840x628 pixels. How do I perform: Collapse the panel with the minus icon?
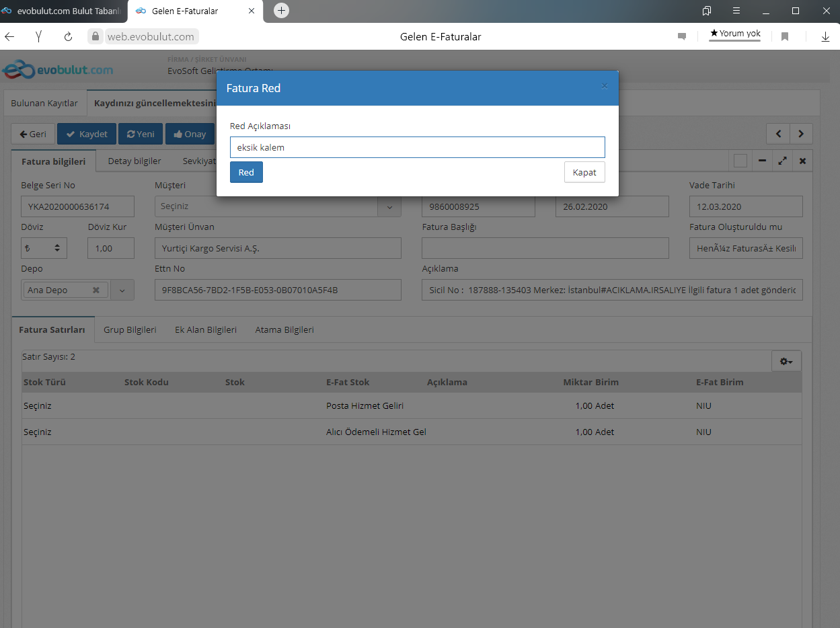coord(762,161)
